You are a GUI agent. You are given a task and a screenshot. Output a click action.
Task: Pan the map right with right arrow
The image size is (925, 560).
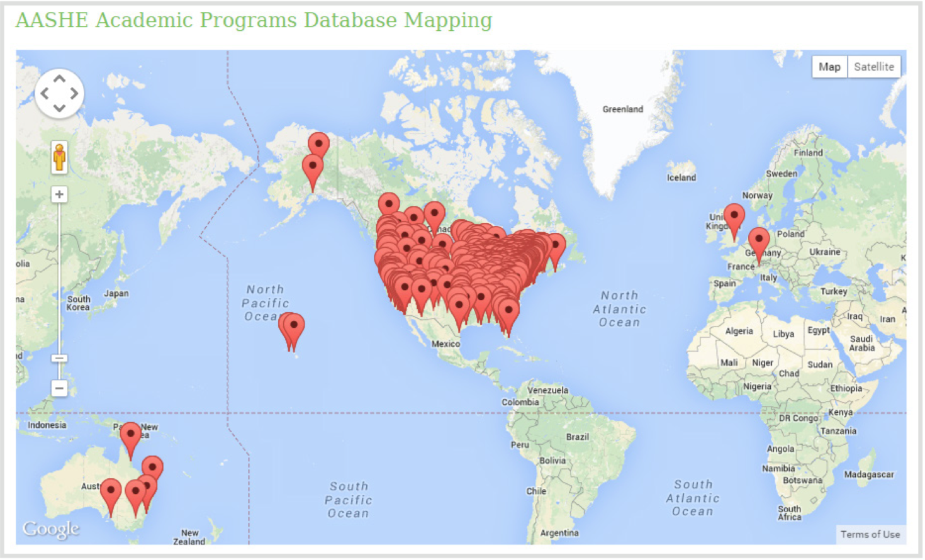(74, 94)
